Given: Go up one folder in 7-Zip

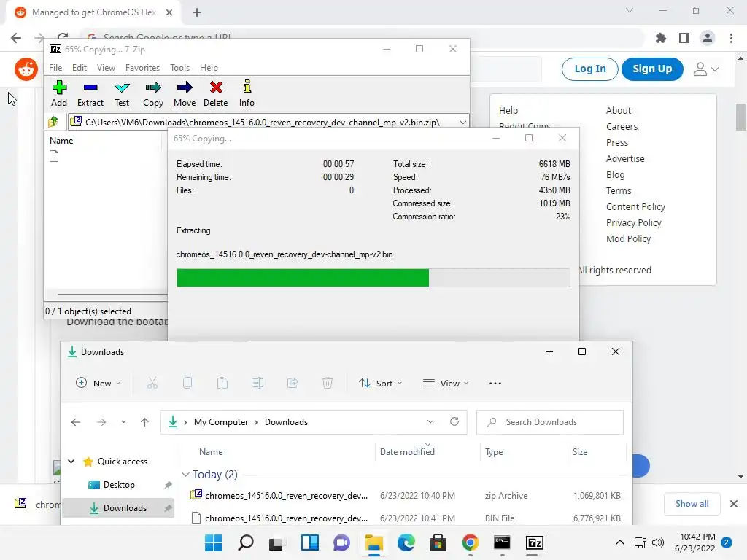Looking at the screenshot, I should click(x=53, y=122).
